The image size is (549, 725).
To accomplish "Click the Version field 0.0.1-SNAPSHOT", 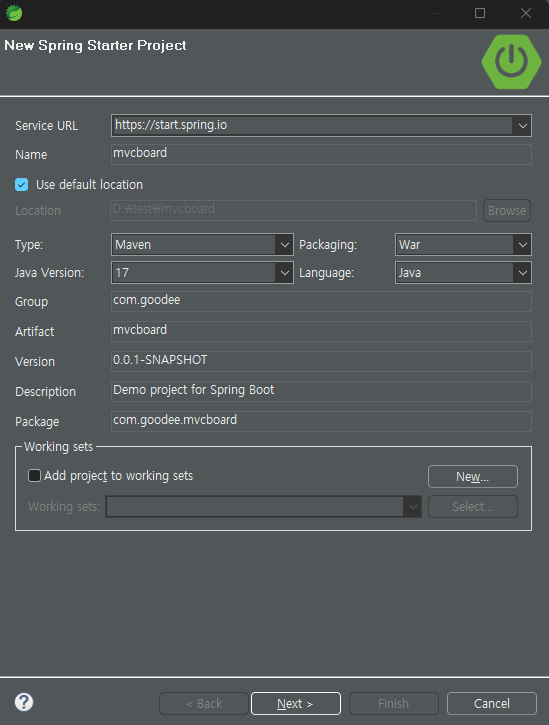I will 321,361.
